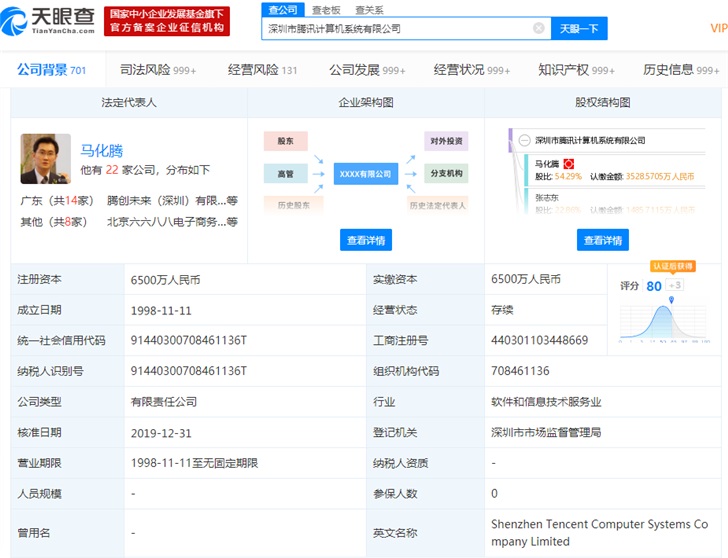Open 北京六六八八电子商务 company link

click(x=172, y=222)
